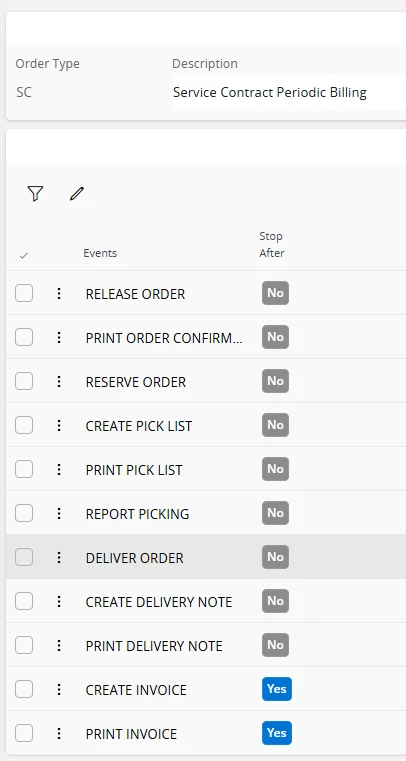Screen dimensions: 406x761
Task: Click the Stop After column header
Action: pos(272,245)
